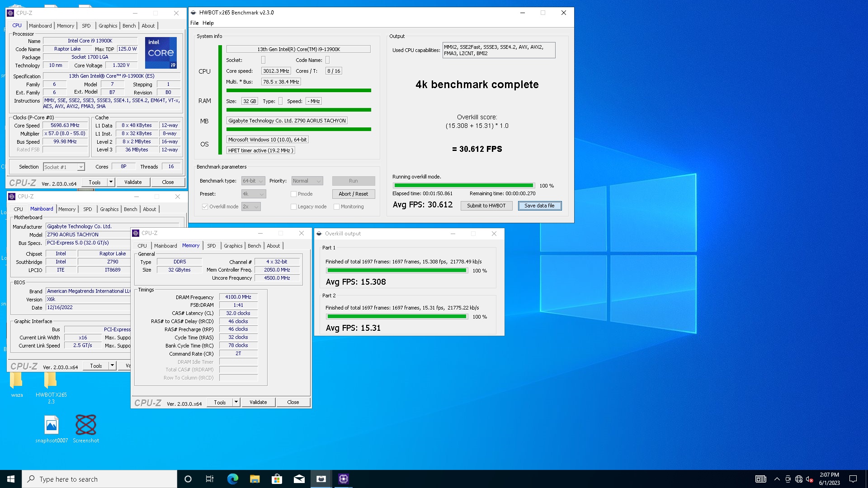868x488 pixels.
Task: Switch to HWBOT x265 taskbar icon
Action: click(x=321, y=479)
